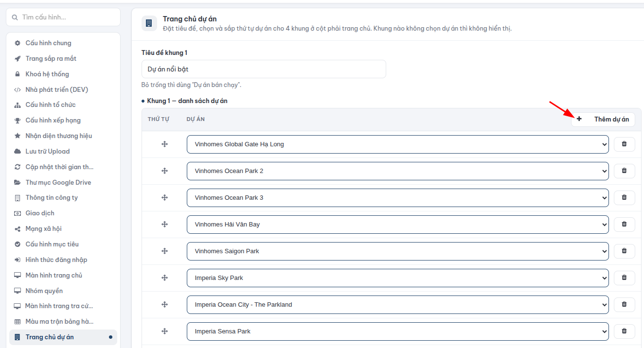The height and width of the screenshot is (348, 644).
Task: Click move handle for Imperia Ocean City - The Parkland
Action: pyautogui.click(x=164, y=305)
